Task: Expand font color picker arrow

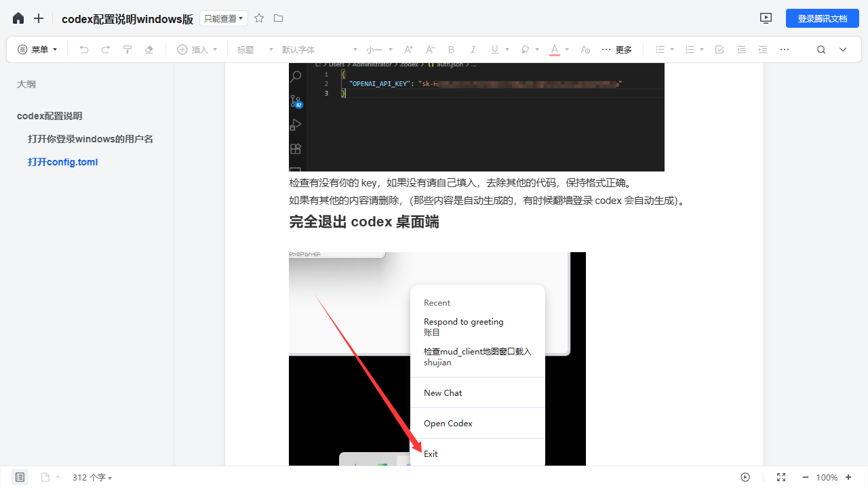Action: click(567, 49)
